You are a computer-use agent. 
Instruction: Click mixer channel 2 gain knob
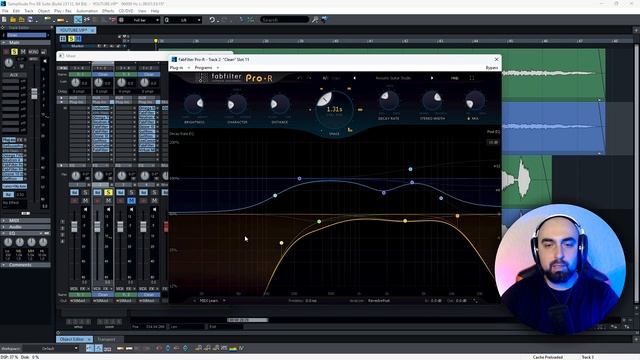[x=99, y=83]
